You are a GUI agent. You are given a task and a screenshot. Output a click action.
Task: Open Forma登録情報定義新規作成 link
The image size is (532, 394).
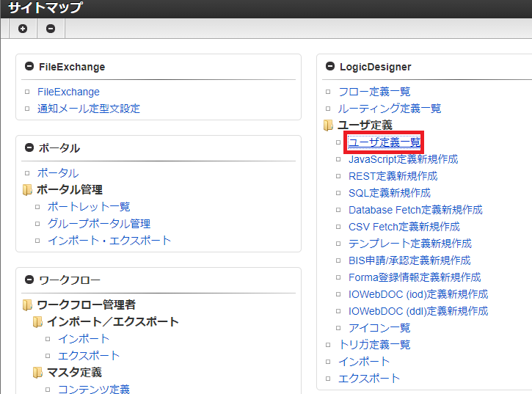coord(415,277)
